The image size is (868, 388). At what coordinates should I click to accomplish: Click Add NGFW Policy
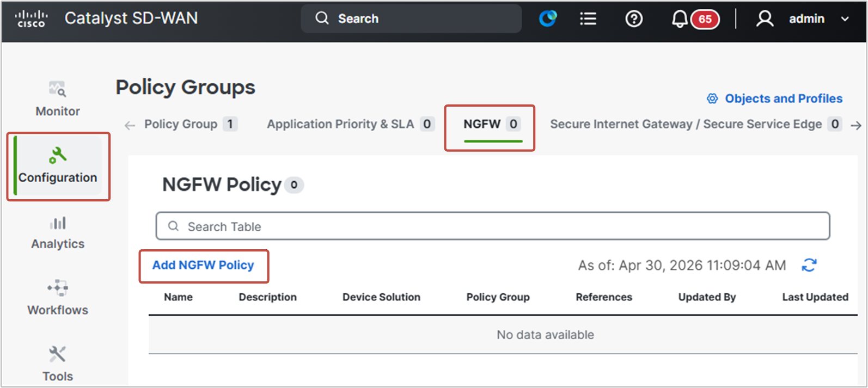click(x=203, y=265)
